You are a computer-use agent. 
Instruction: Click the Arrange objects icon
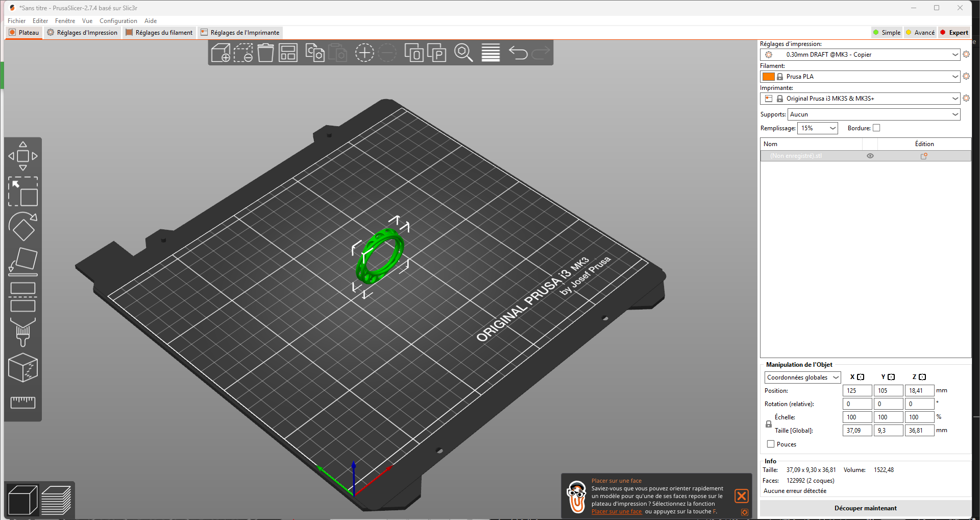click(x=288, y=53)
